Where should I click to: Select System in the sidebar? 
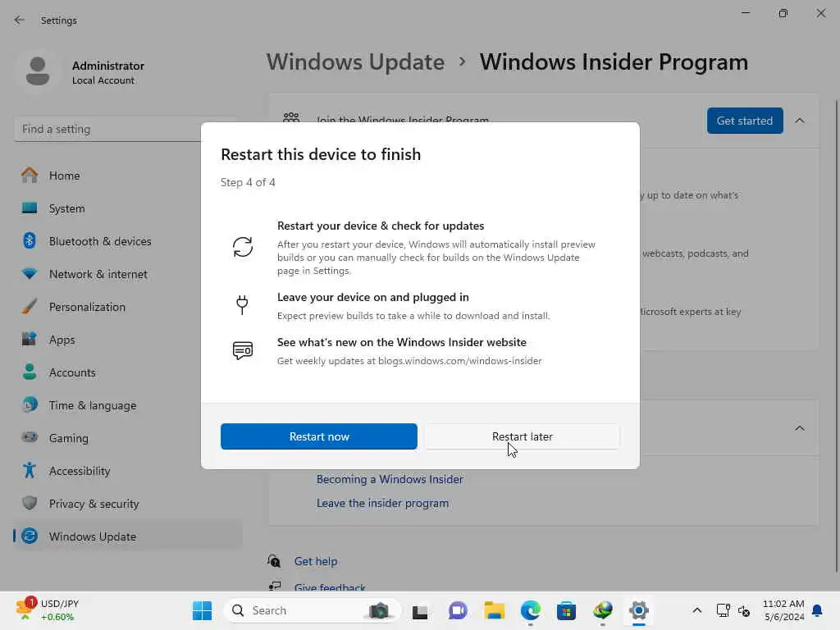pyautogui.click(x=127, y=208)
